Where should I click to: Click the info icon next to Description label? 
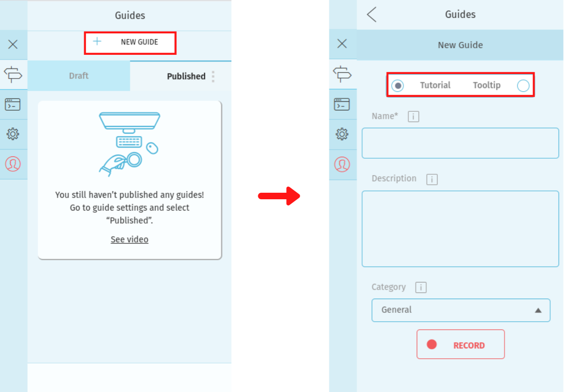pos(432,179)
